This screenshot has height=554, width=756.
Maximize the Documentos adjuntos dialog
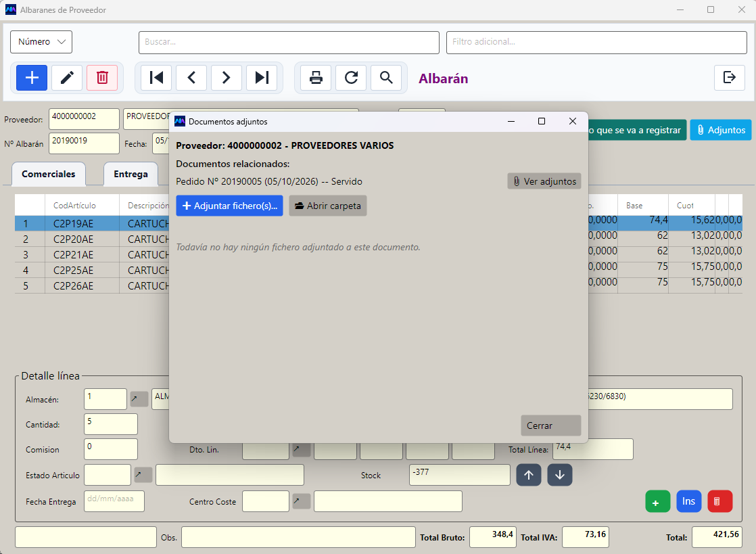point(542,122)
